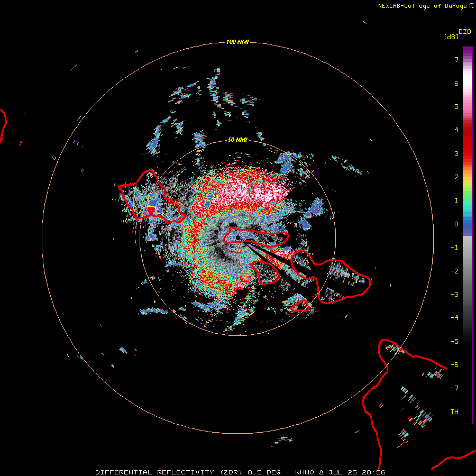The image size is (476, 476).
Task: Click the -6 value on the dB scale
Action: tap(454, 365)
